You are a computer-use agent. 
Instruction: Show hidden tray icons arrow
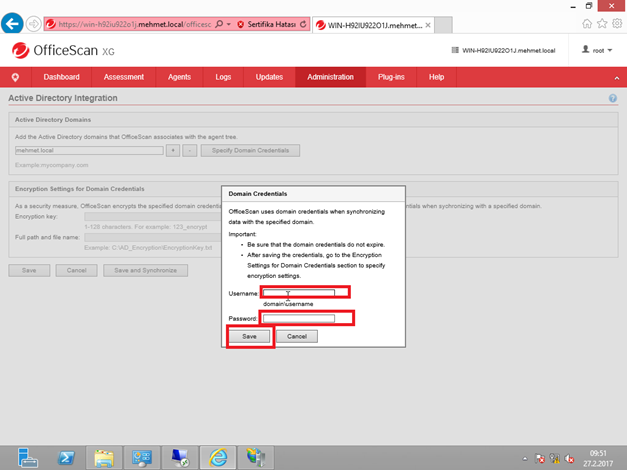[525, 458]
